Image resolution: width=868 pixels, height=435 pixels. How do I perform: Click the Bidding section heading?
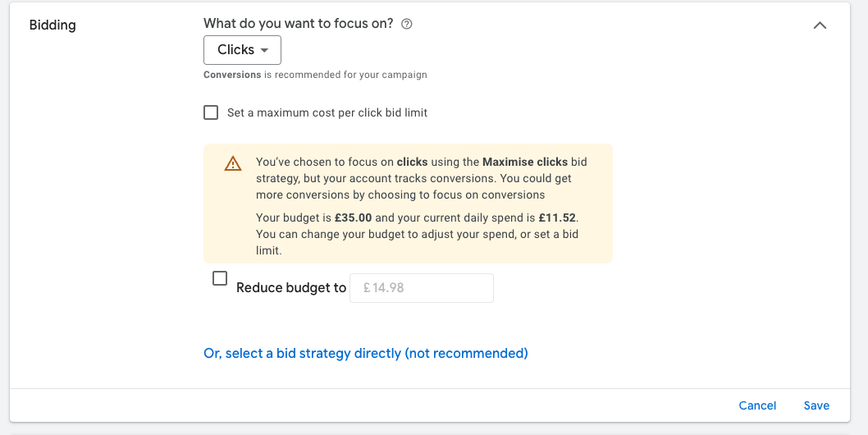click(53, 25)
